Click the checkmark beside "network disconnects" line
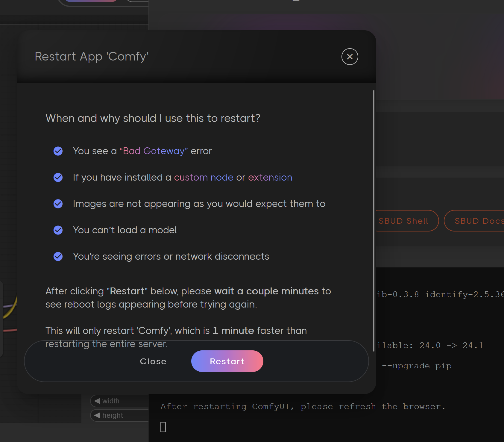504x442 pixels. [x=58, y=257]
